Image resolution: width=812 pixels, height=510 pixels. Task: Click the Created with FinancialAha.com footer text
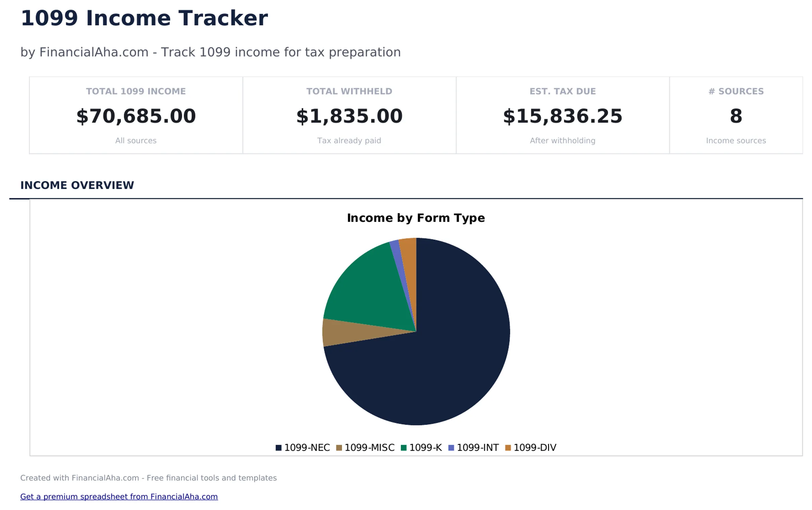148,478
